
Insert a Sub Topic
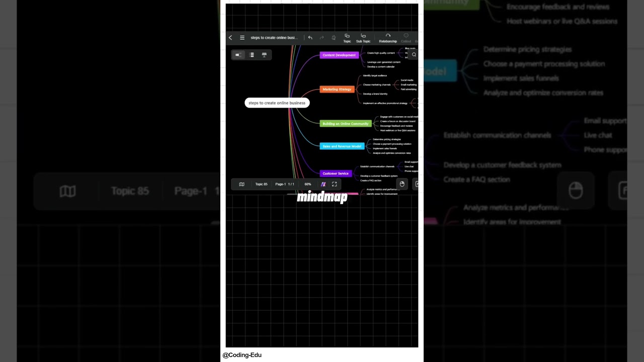(363, 38)
